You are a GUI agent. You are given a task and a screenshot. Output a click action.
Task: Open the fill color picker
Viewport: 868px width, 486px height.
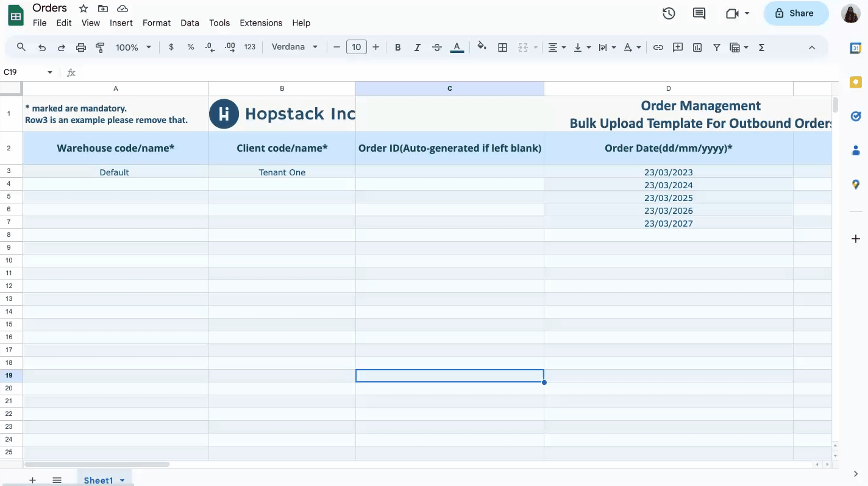tap(482, 47)
